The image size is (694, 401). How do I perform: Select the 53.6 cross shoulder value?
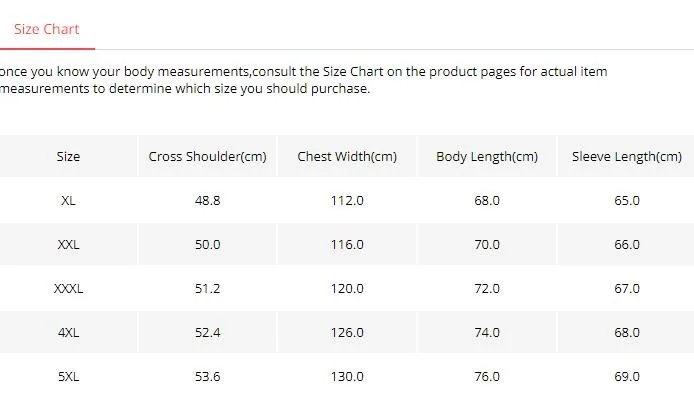[208, 377]
